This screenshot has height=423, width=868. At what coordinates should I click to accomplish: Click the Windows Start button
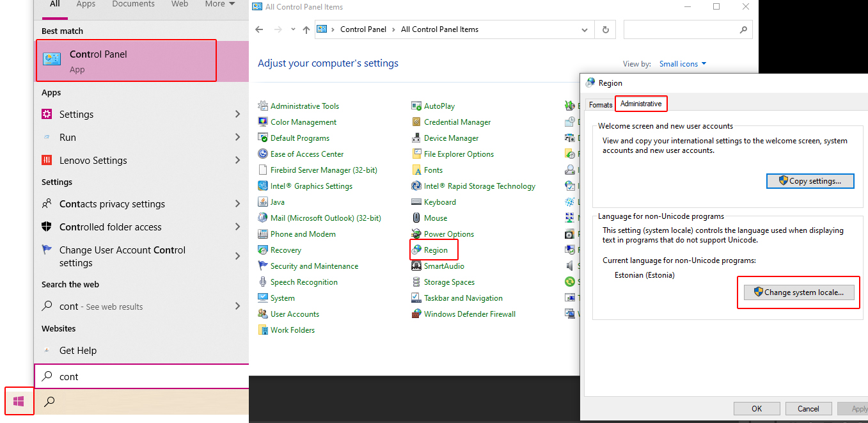pyautogui.click(x=19, y=401)
